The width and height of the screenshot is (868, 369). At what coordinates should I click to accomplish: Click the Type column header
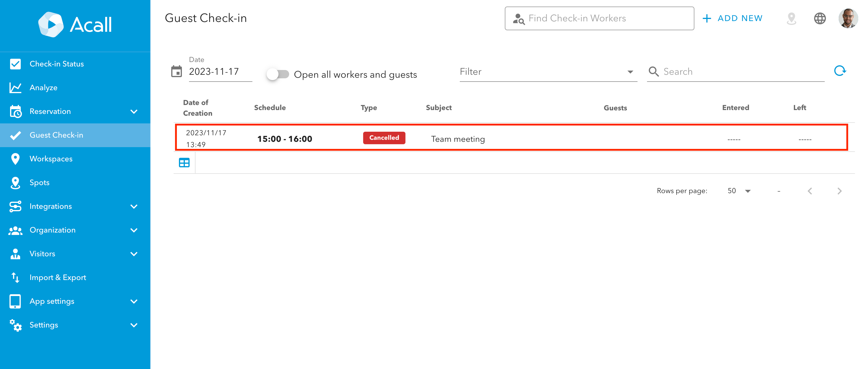tap(369, 108)
